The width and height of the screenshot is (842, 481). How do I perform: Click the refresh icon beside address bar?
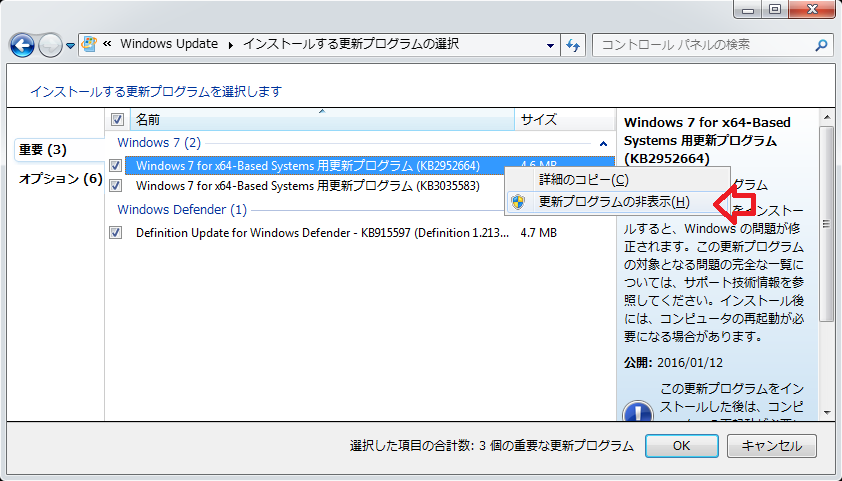[x=574, y=45]
